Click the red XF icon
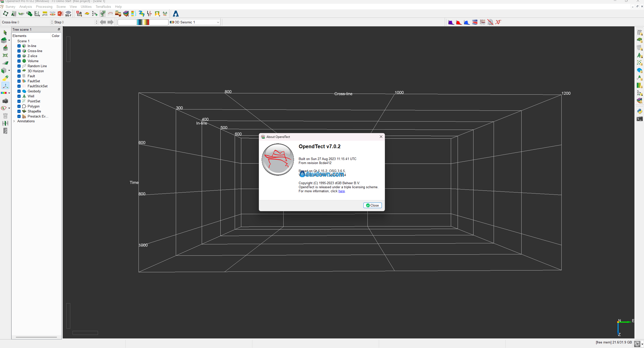 pyautogui.click(x=498, y=22)
